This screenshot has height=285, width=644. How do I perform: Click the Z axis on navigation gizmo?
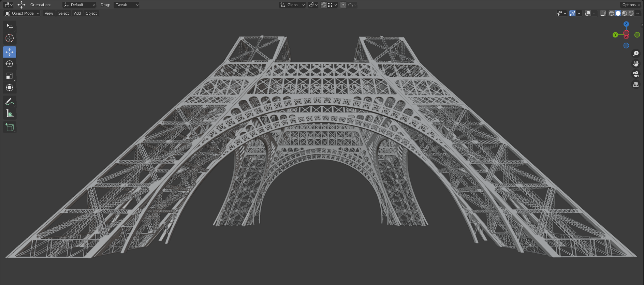626,24
